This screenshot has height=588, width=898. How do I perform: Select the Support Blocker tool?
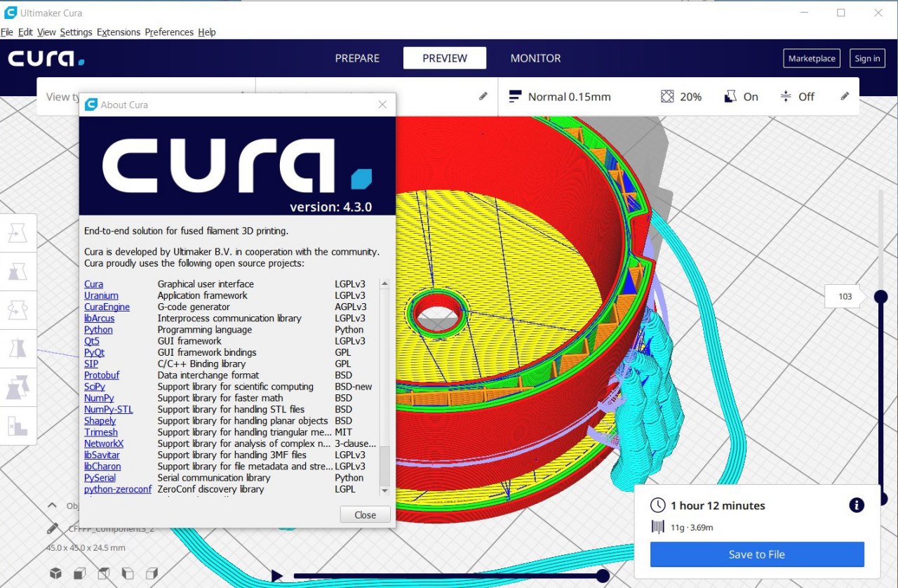[x=18, y=425]
